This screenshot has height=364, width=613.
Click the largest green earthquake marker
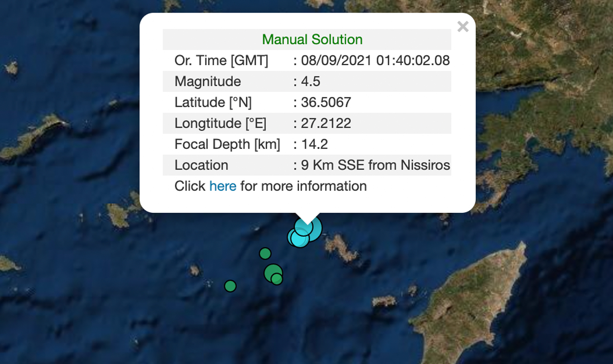click(x=272, y=272)
